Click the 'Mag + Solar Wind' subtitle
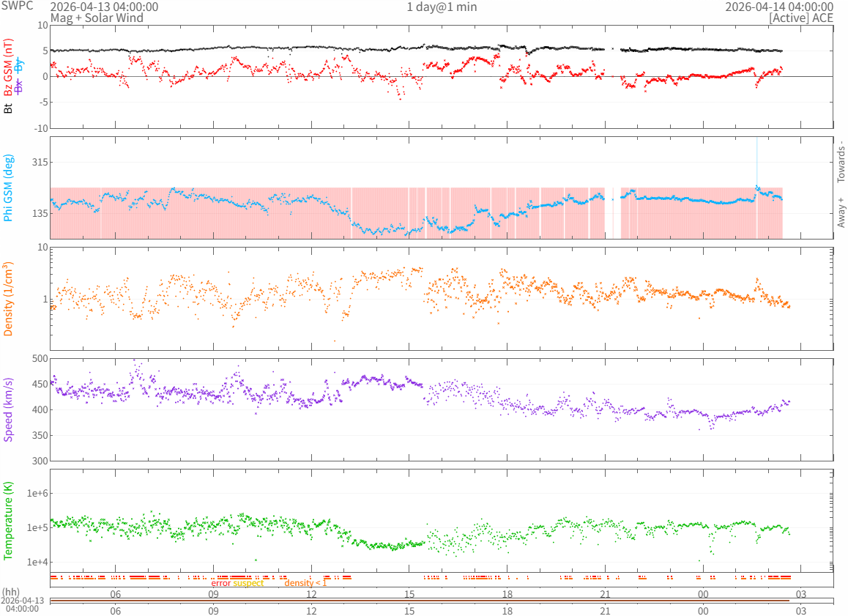The height and width of the screenshot is (616, 848). coord(97,18)
